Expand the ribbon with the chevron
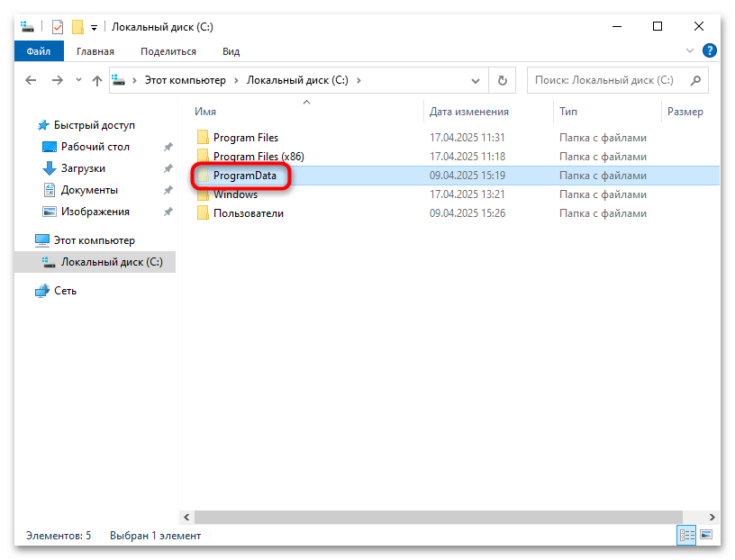 point(690,50)
